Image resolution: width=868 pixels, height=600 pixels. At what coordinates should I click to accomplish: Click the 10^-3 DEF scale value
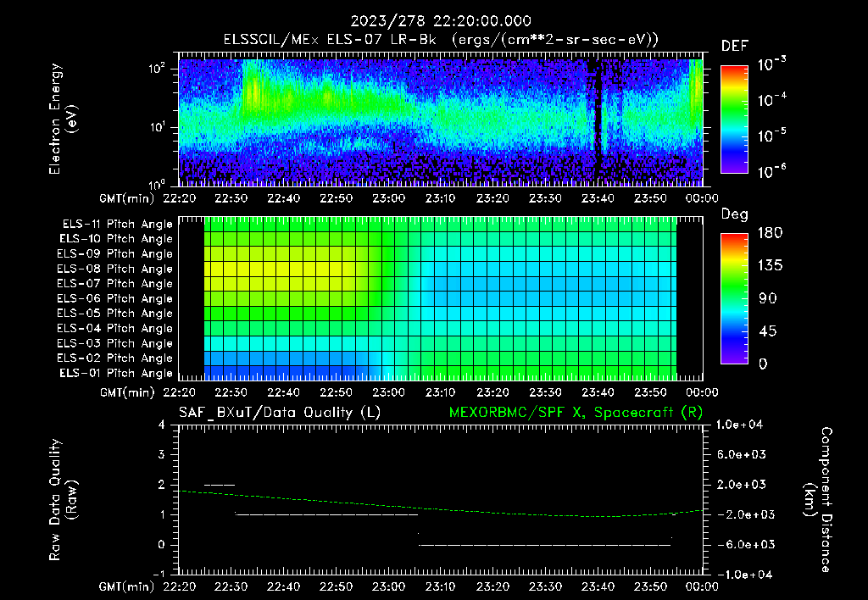point(771,64)
